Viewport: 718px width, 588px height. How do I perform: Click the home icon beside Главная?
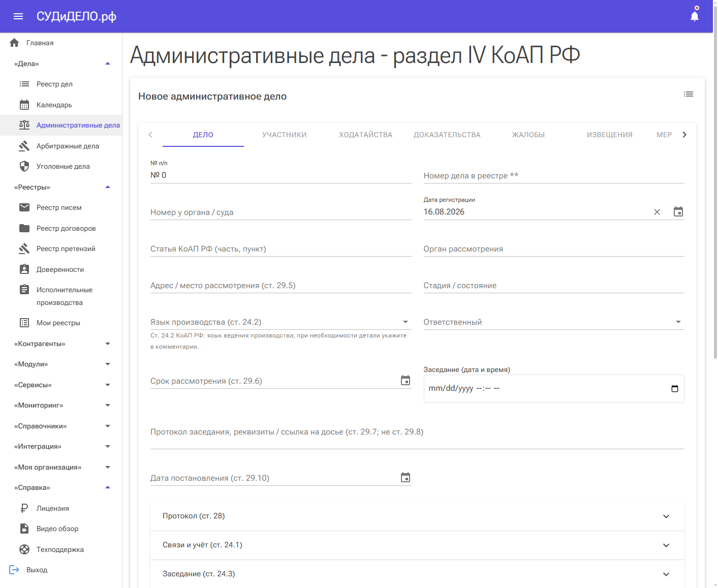coord(14,43)
